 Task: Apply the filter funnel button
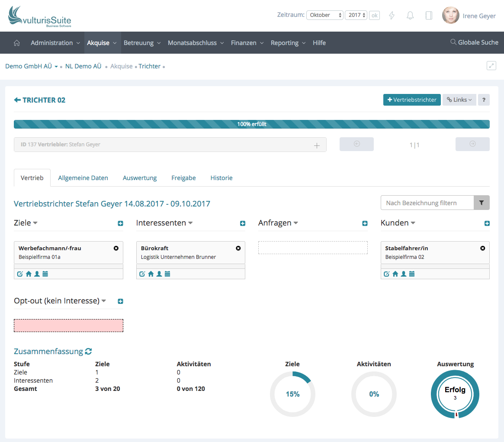[482, 203]
